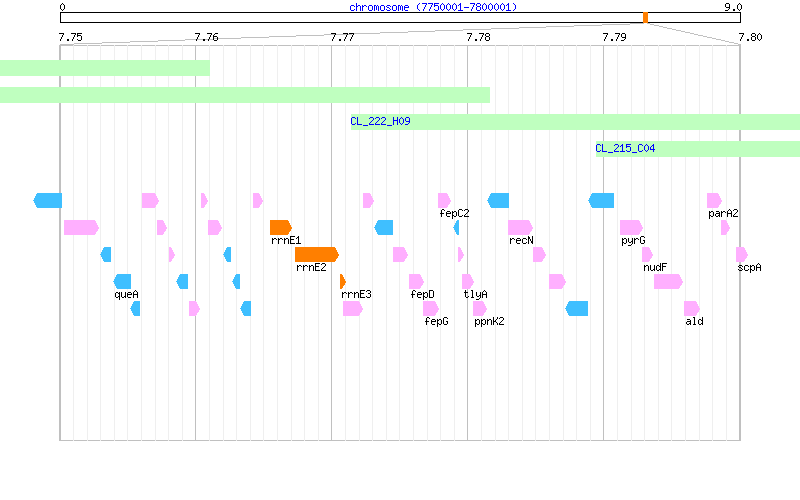Screen dimensions: 800x500
Task: Select the pink ald gene arrow
Action: [692, 309]
